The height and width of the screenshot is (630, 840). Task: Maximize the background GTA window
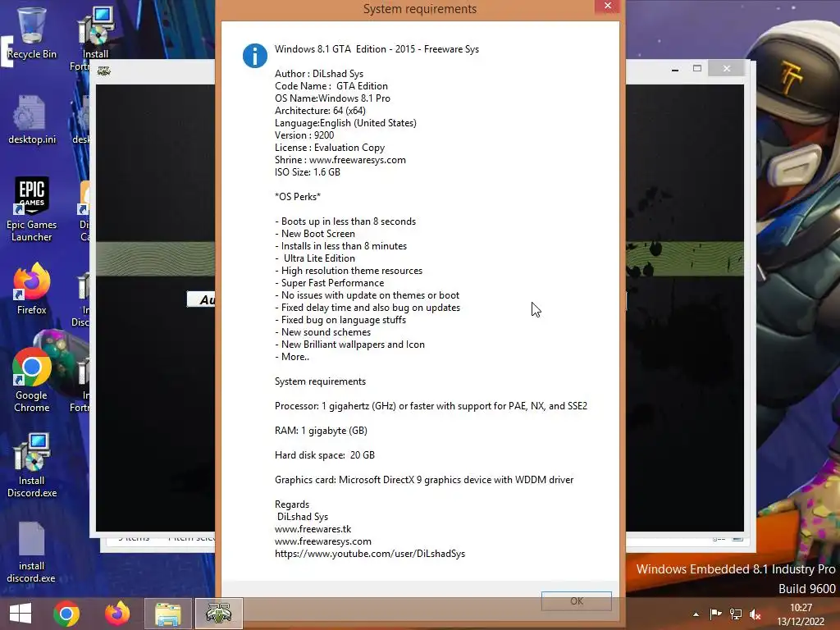[x=697, y=68]
